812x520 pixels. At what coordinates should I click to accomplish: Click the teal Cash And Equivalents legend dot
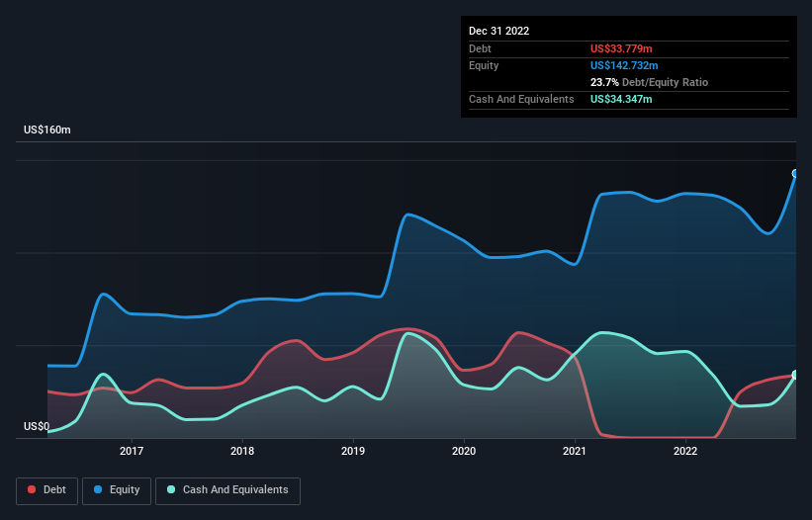[171, 489]
